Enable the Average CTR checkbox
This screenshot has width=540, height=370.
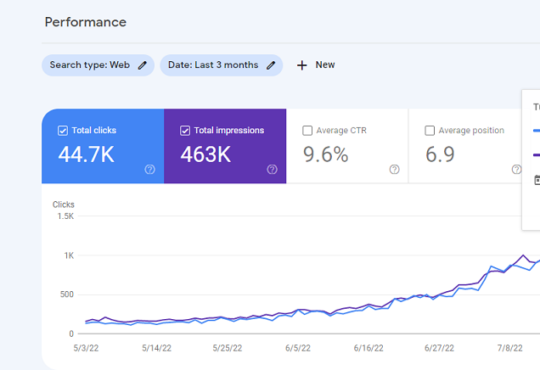[307, 131]
